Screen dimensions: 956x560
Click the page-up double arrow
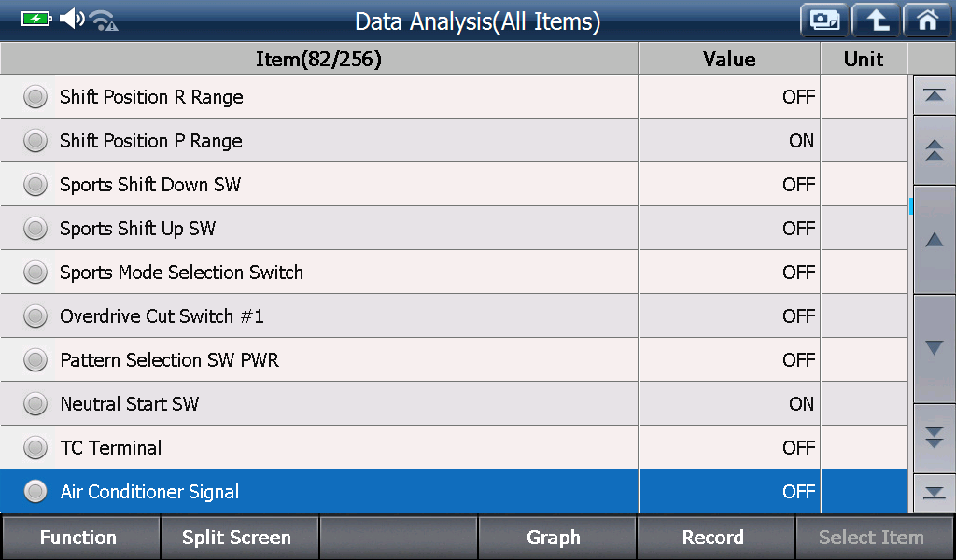[x=934, y=150]
